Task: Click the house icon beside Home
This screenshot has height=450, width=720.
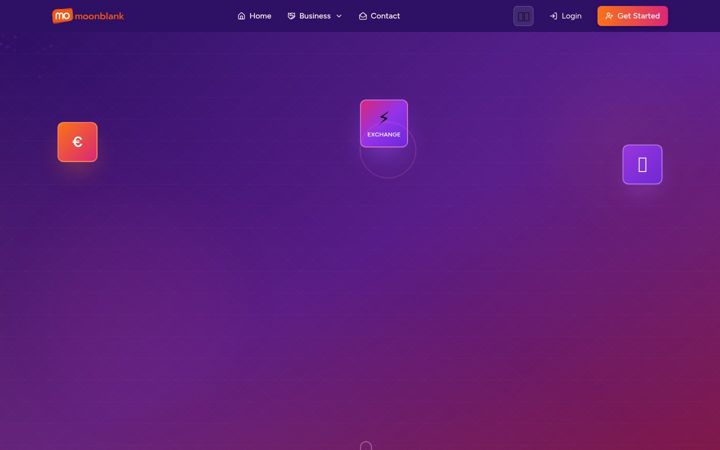Action: (x=241, y=16)
